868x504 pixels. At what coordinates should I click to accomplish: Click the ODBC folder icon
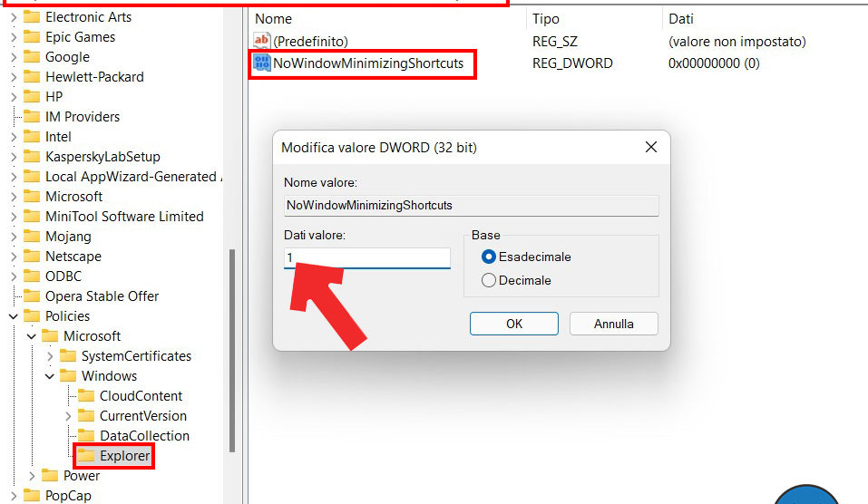pos(32,276)
